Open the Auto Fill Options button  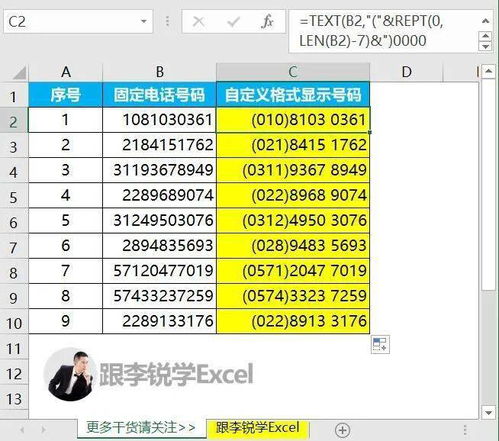[380, 344]
